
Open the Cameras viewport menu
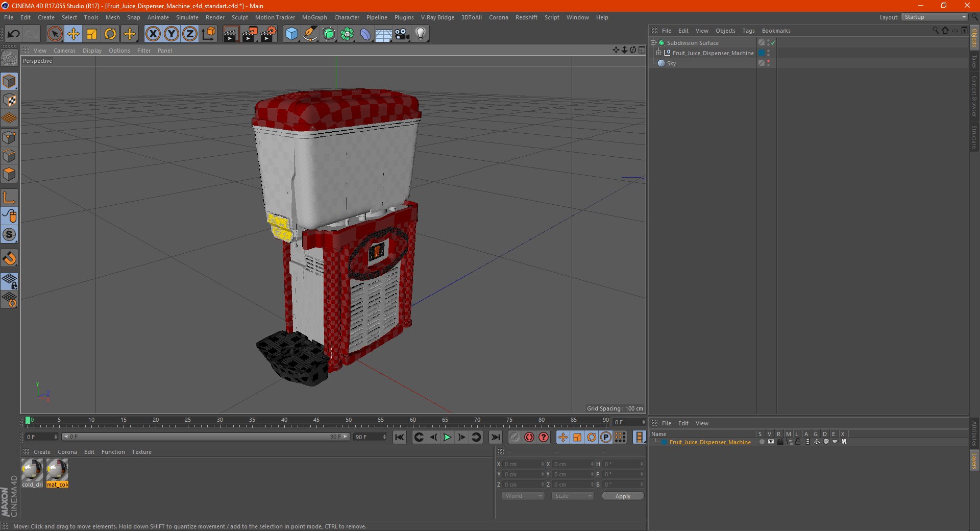point(64,51)
